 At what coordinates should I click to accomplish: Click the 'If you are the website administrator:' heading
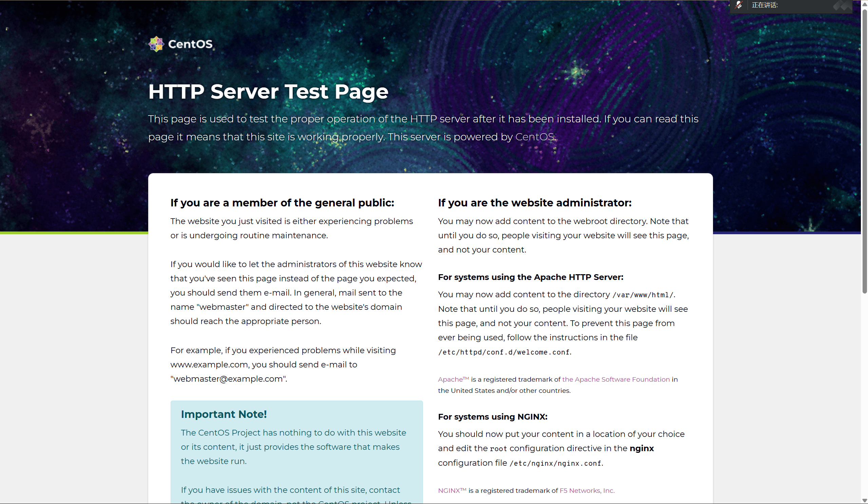pos(534,203)
